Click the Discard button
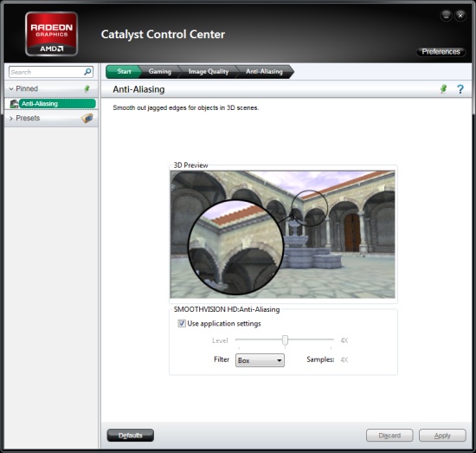This screenshot has height=453, width=476. (389, 436)
